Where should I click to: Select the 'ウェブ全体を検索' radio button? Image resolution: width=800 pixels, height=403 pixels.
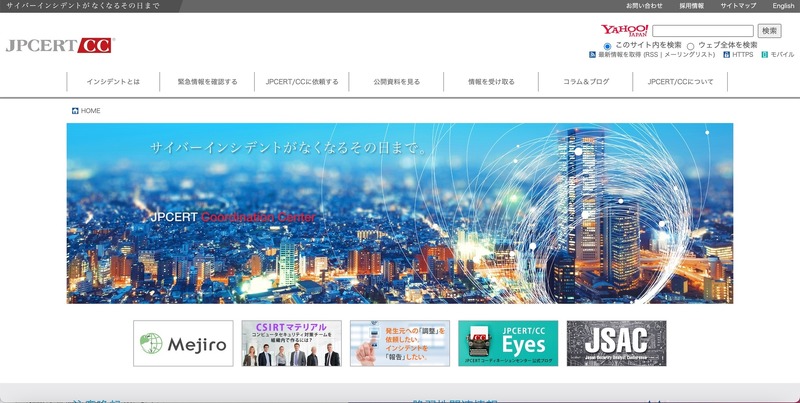690,45
